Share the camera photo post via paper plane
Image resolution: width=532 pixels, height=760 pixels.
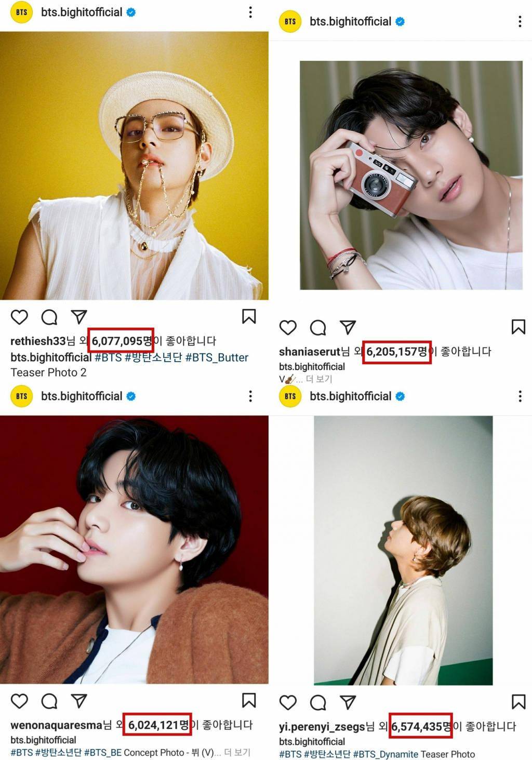pos(348,327)
